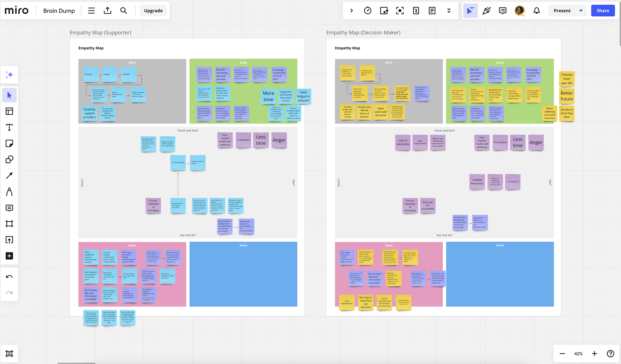The image size is (621, 364).
Task: Zoom in with plus button
Action: point(594,354)
